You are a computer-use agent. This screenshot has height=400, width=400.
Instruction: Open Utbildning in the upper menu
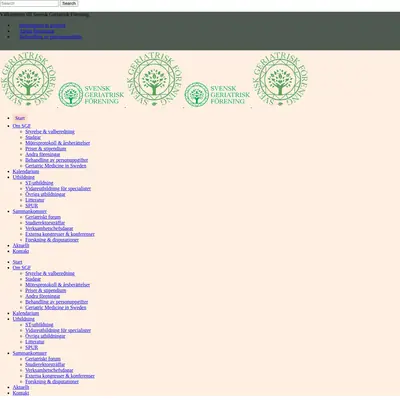point(24,177)
